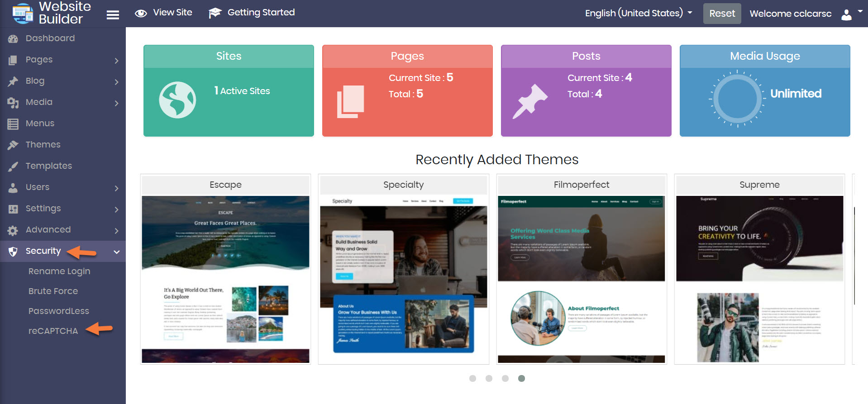868x404 pixels.
Task: Open the English (United States) language dropdown
Action: click(638, 13)
